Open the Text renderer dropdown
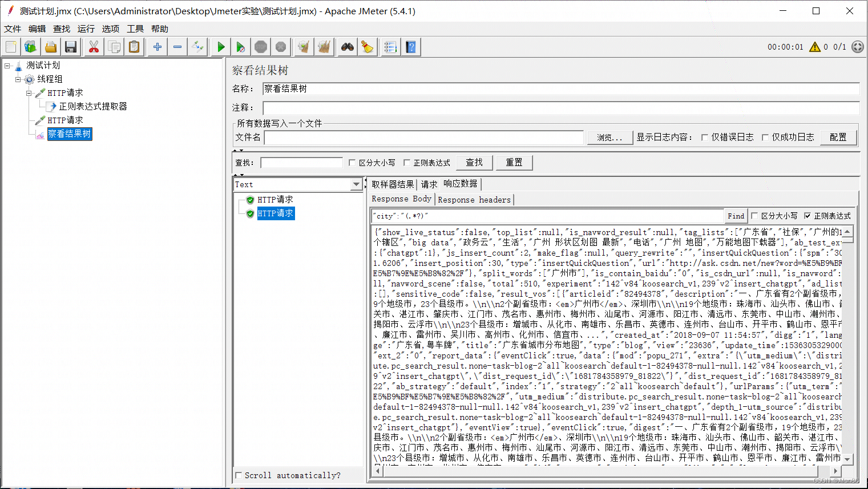 point(357,184)
